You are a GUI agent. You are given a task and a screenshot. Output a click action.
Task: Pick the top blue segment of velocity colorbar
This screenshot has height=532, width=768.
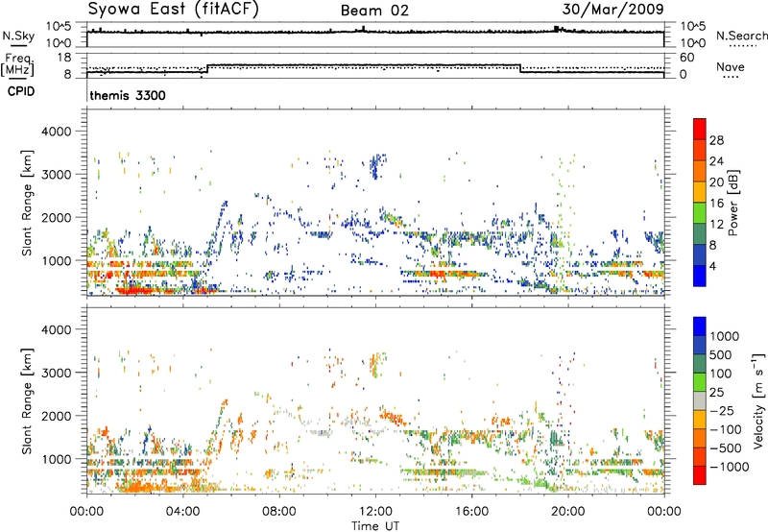click(700, 326)
